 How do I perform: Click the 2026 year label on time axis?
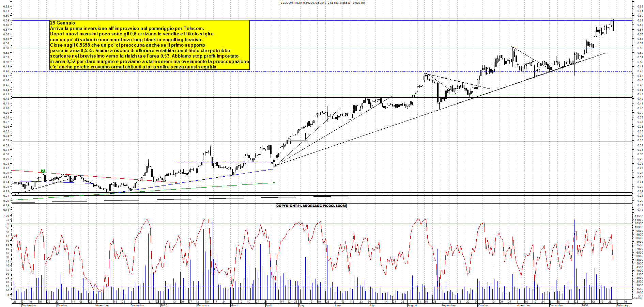coord(585,305)
